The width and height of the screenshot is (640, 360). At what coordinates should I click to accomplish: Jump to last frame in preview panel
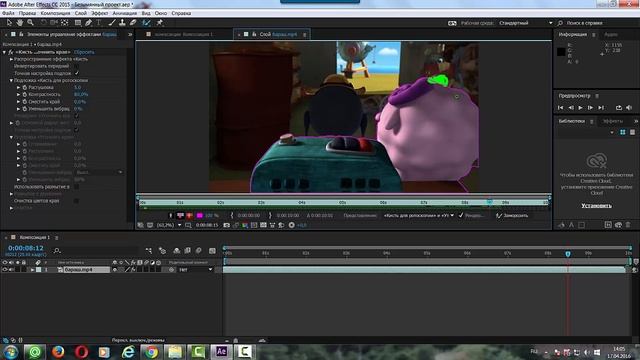coord(601,107)
